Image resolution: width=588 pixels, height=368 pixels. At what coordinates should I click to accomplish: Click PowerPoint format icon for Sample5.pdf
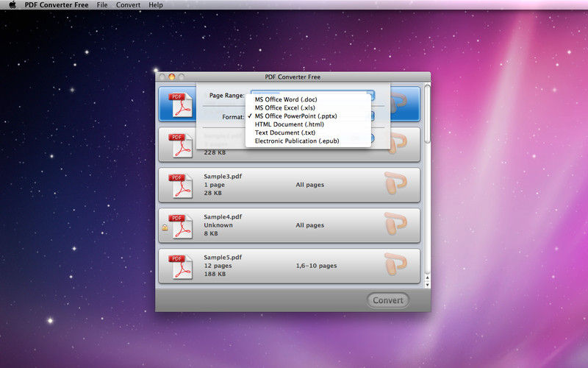395,264
